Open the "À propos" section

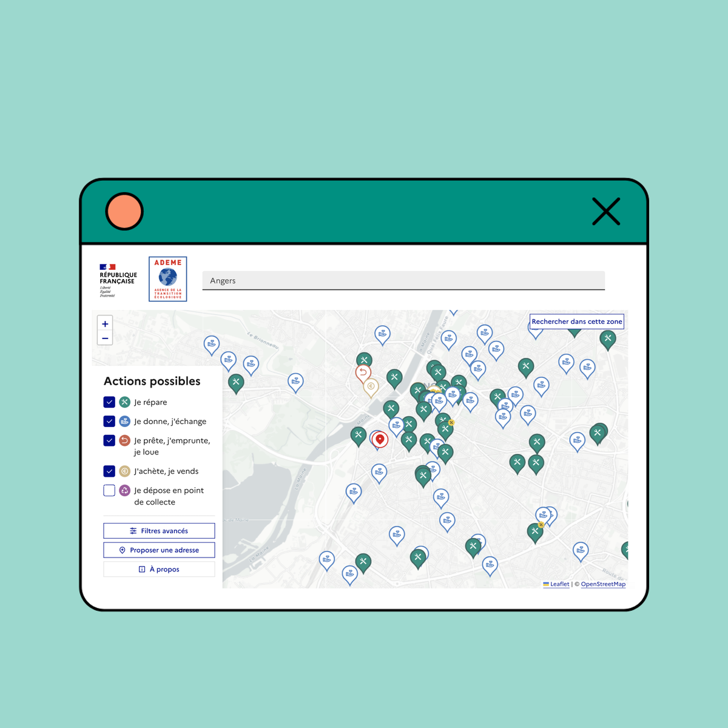pos(159,569)
